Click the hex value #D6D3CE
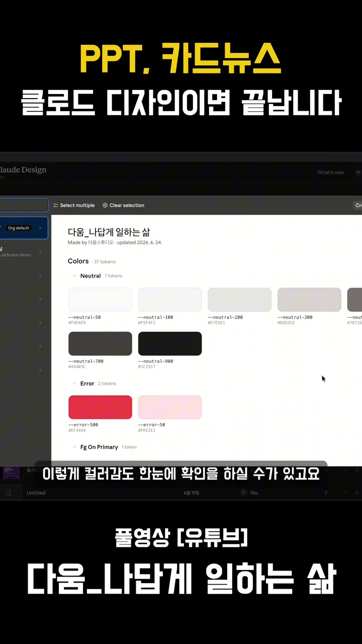 click(286, 323)
